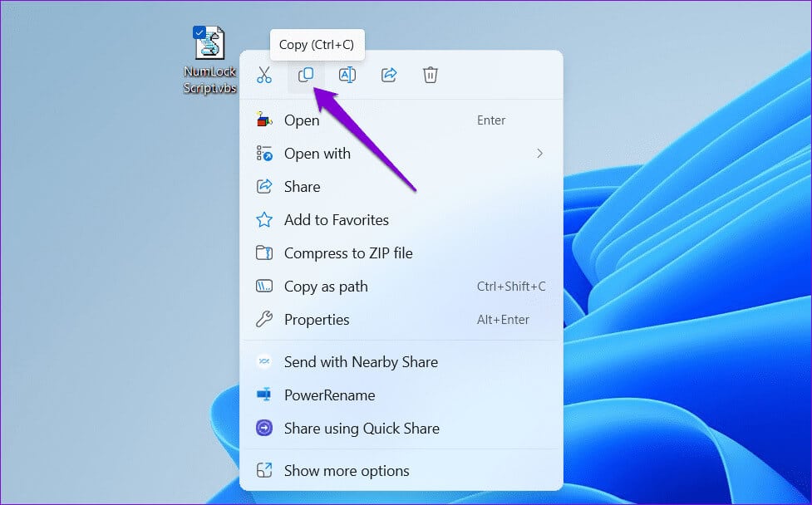
Task: Click the Nearby Share icon
Action: pos(264,361)
